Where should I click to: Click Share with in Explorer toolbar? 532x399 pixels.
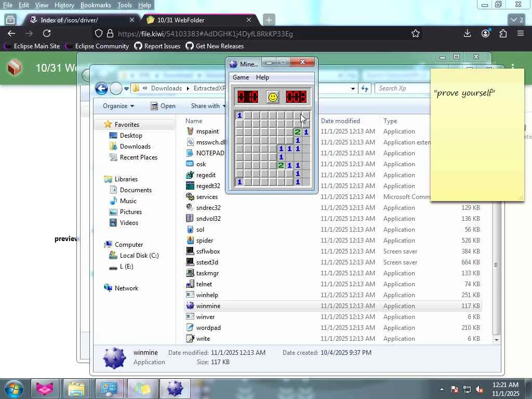pyautogui.click(x=208, y=106)
